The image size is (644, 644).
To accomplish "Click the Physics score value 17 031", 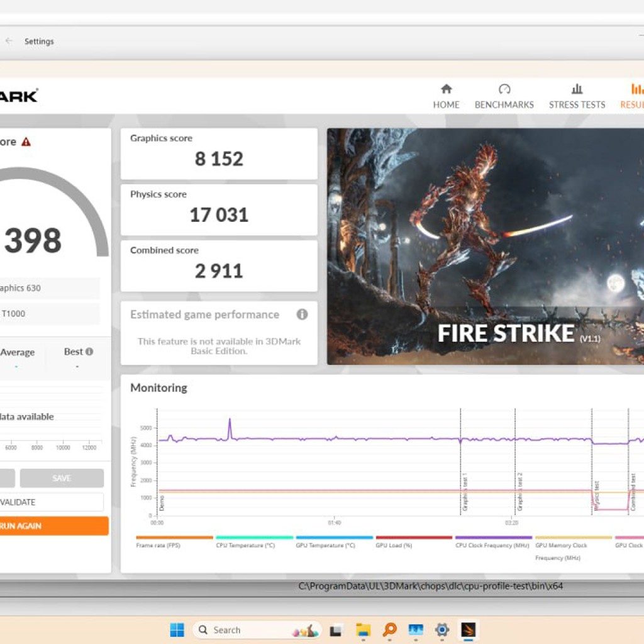I will 219,215.
